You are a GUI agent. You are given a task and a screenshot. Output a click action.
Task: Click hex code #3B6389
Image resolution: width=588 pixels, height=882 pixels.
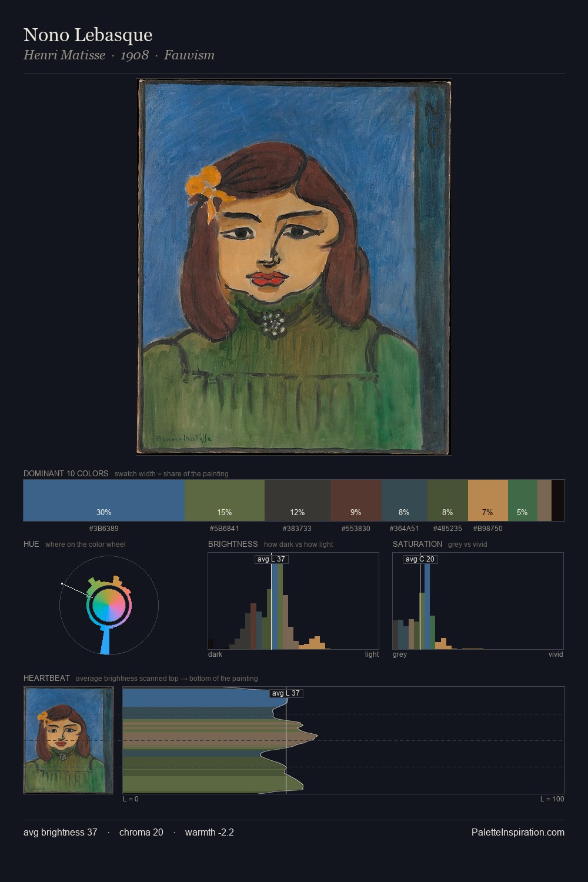(x=104, y=529)
